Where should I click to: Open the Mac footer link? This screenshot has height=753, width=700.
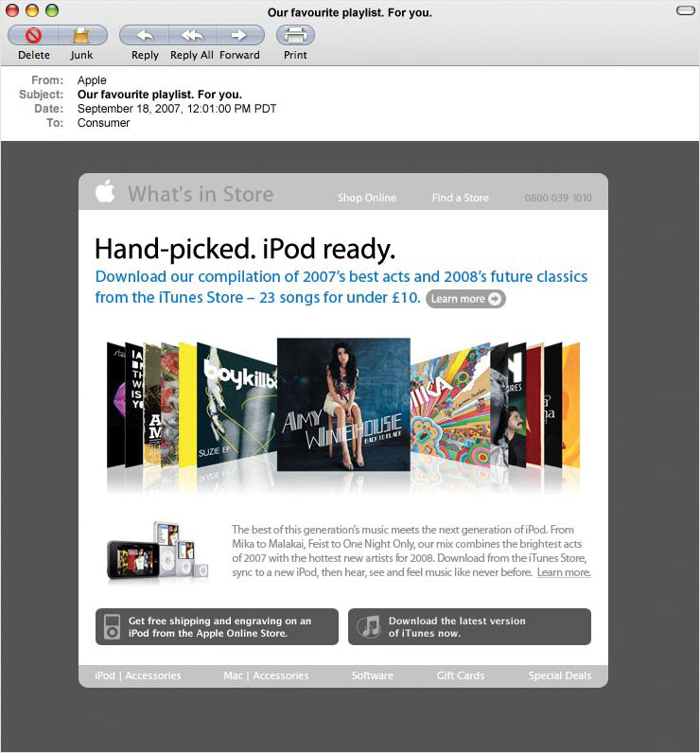234,675
